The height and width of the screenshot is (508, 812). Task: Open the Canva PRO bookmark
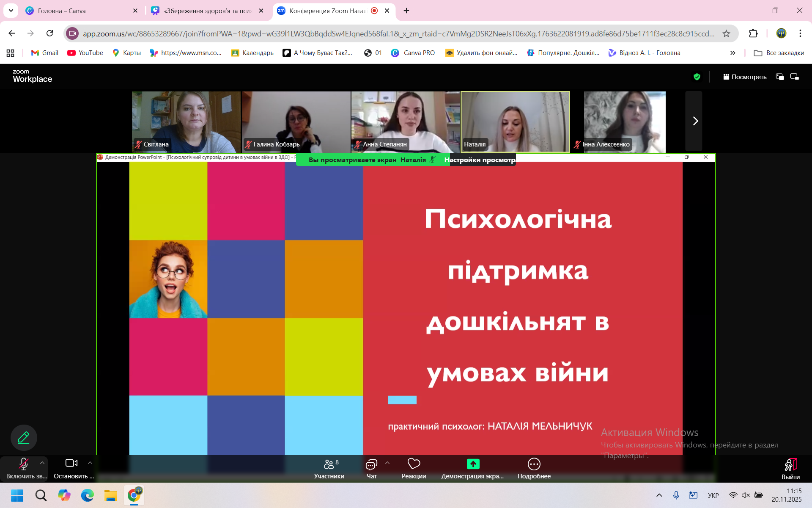(413, 53)
